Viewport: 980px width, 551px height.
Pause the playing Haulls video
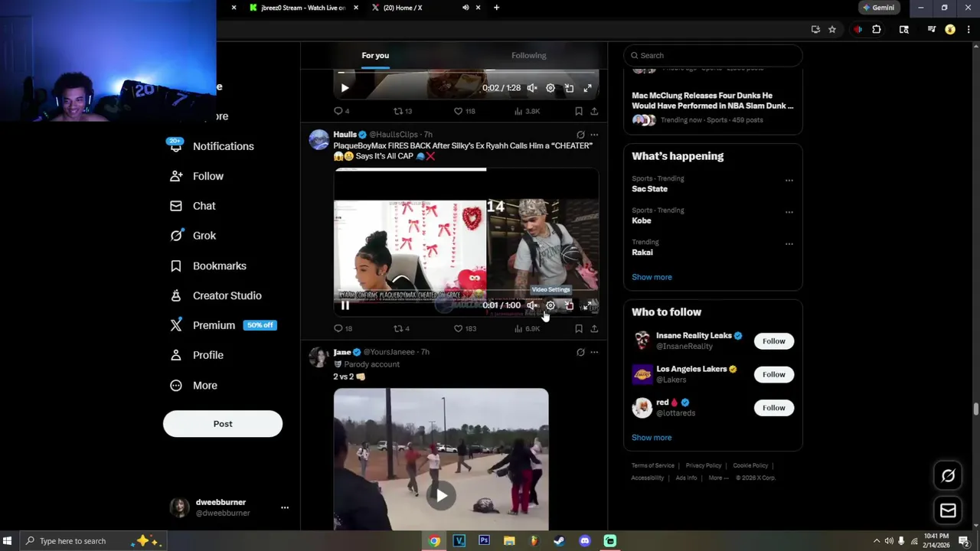[x=345, y=305]
